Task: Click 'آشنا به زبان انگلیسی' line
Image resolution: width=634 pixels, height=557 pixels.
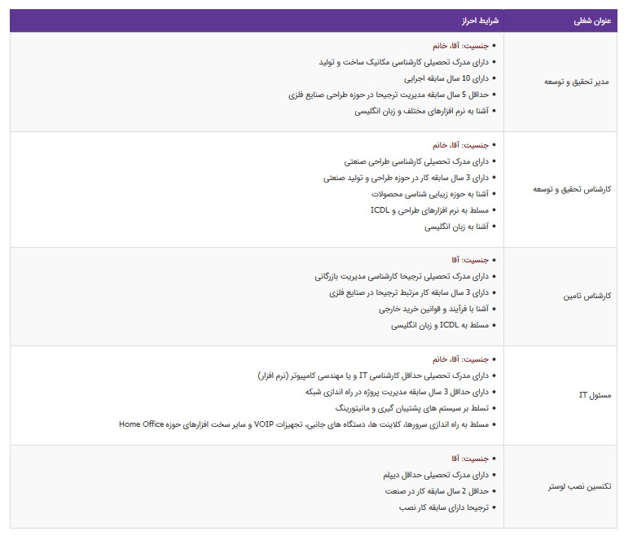Action: tap(456, 227)
